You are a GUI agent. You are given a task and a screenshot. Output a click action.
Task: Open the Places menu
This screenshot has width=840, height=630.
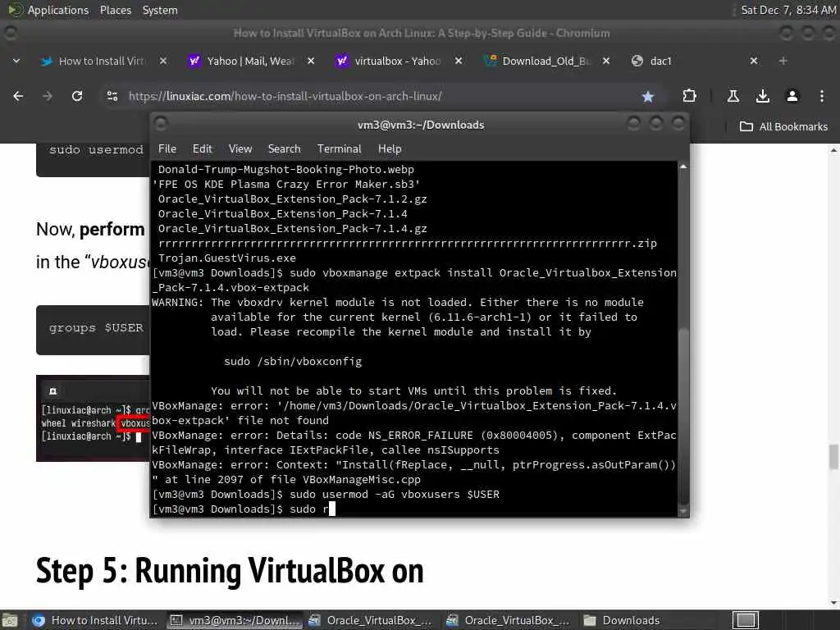pos(115,10)
